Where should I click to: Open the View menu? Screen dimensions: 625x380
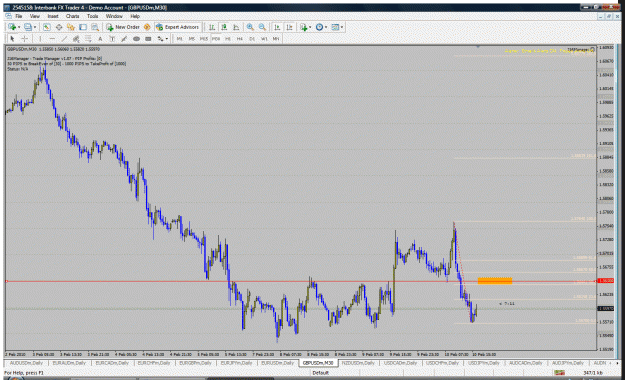[35, 16]
